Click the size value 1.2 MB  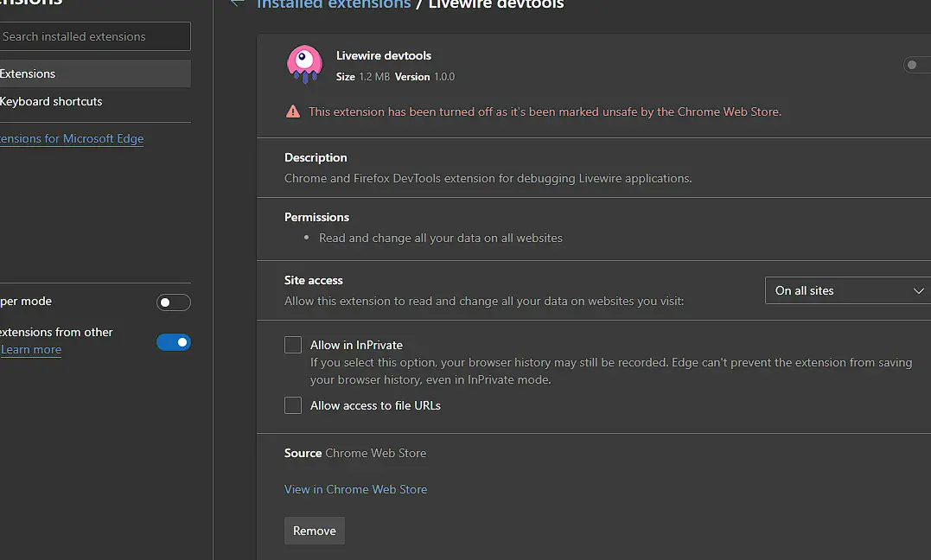tap(374, 77)
